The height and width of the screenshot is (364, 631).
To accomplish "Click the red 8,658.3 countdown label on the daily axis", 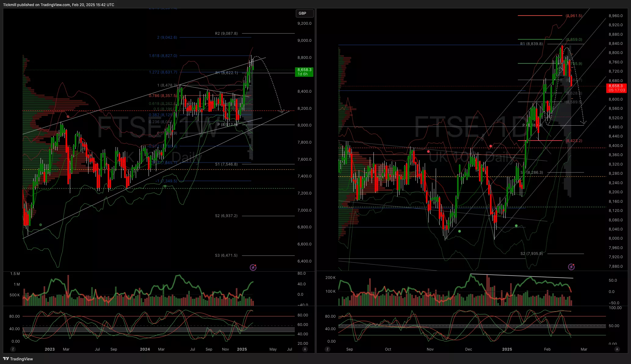I will click(616, 88).
